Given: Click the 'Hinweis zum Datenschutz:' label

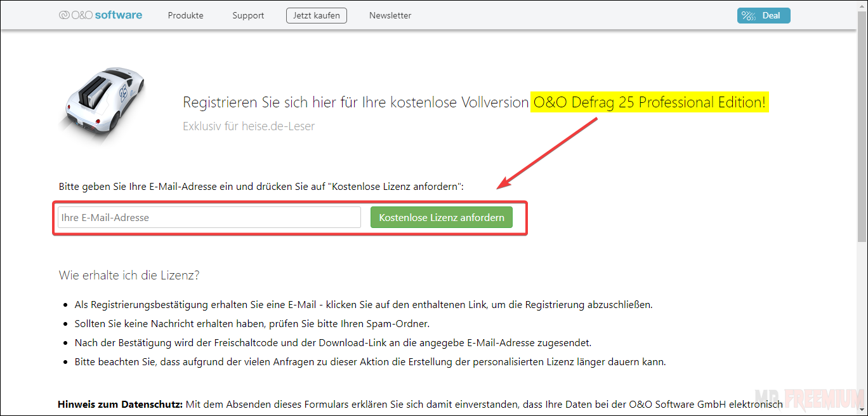Looking at the screenshot, I should (x=121, y=404).
